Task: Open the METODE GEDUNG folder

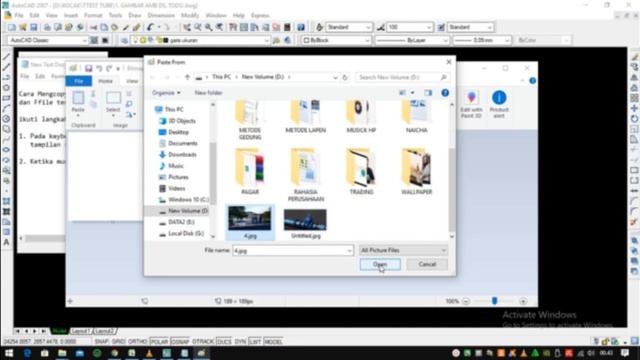Action: [x=250, y=120]
